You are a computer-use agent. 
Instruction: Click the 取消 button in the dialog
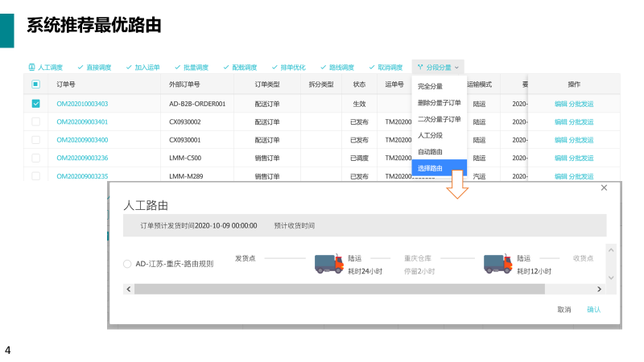pos(563,310)
